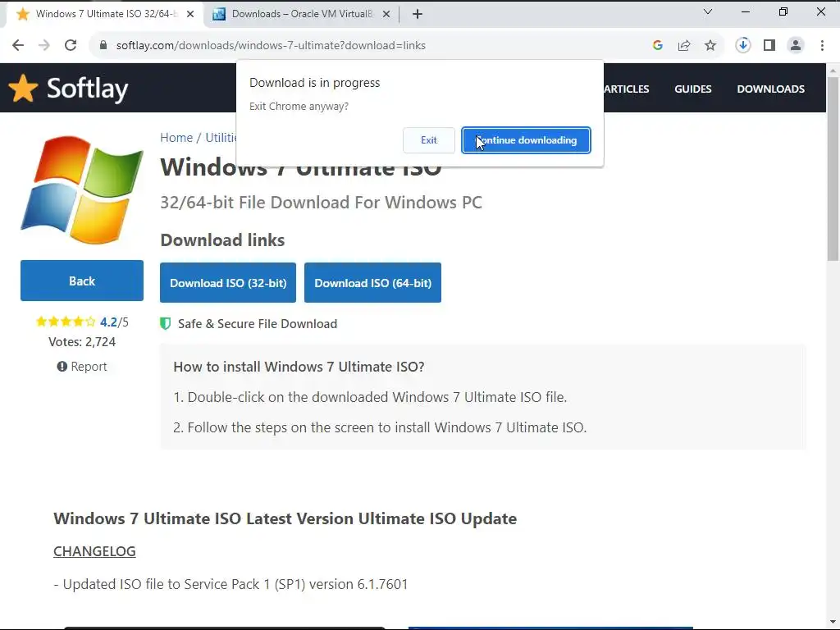Click the 'Exit Chrome anyway?' dialog text
840x630 pixels.
click(x=299, y=106)
